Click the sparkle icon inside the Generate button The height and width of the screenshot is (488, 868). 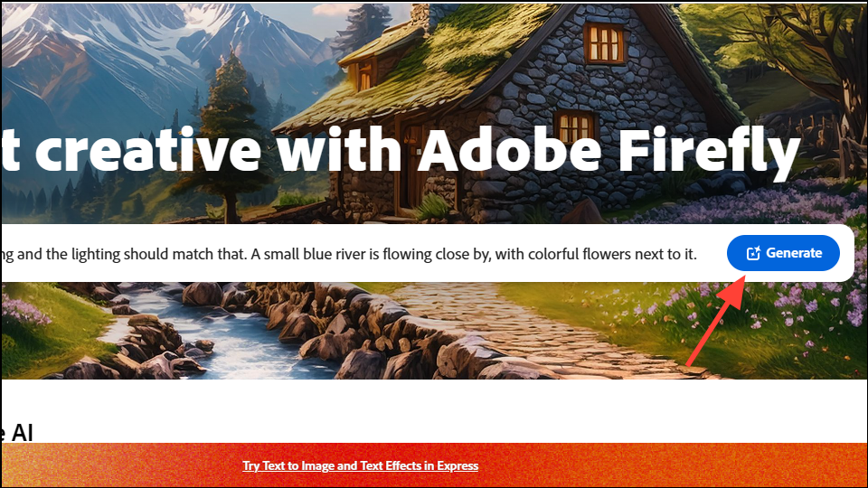[x=753, y=253]
